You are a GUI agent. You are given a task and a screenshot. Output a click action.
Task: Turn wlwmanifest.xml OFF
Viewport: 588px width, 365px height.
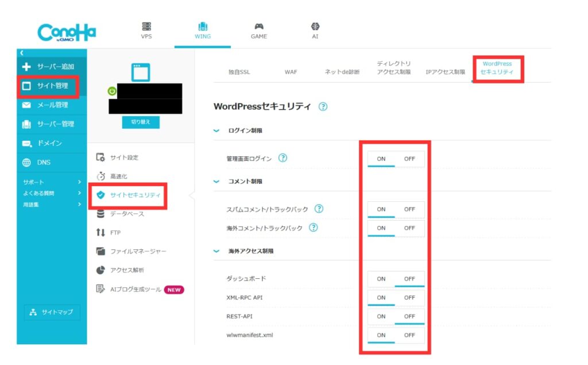click(409, 335)
